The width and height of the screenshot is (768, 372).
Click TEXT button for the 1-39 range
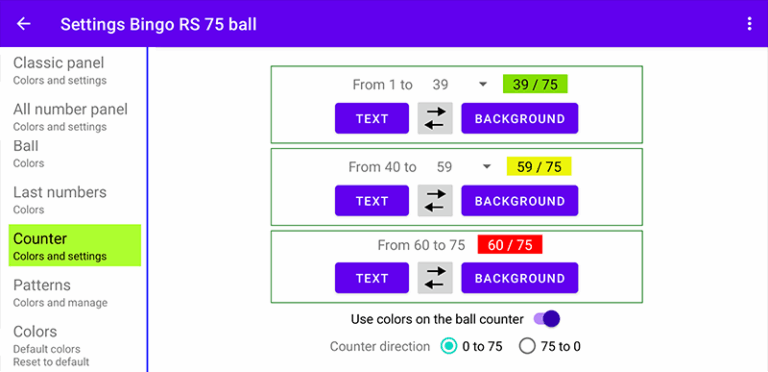372,118
